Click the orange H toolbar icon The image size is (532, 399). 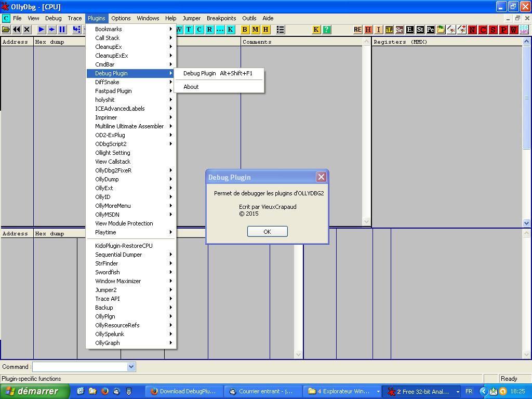[x=368, y=30]
